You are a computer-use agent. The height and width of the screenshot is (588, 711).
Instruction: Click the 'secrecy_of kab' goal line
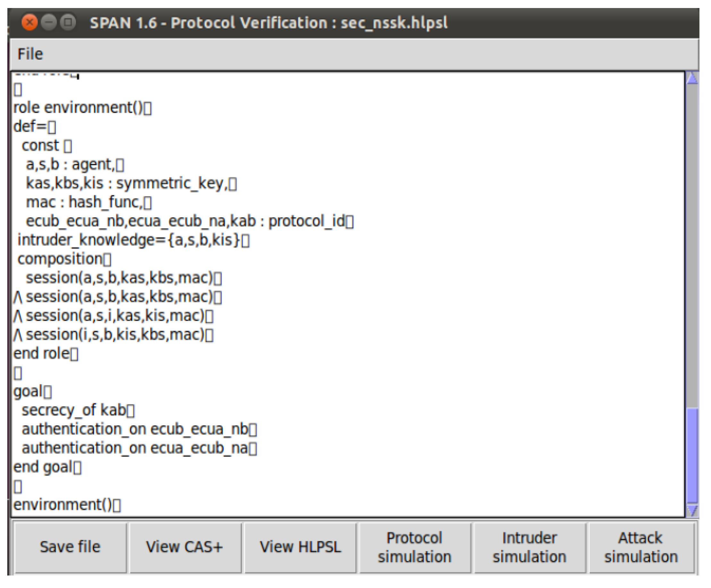coord(74,410)
